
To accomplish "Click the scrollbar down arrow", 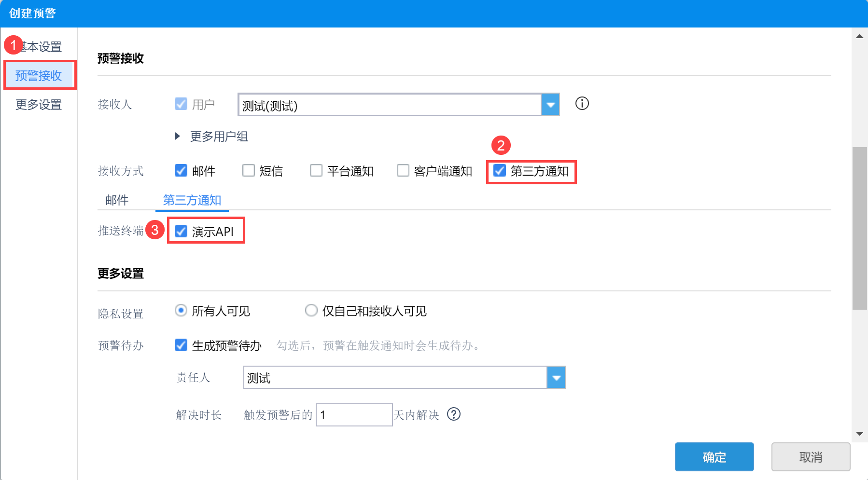I will tap(860, 434).
